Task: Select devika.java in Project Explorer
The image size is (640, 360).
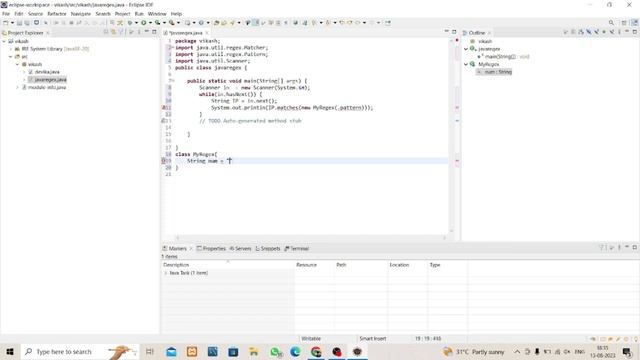Action: 47,72
